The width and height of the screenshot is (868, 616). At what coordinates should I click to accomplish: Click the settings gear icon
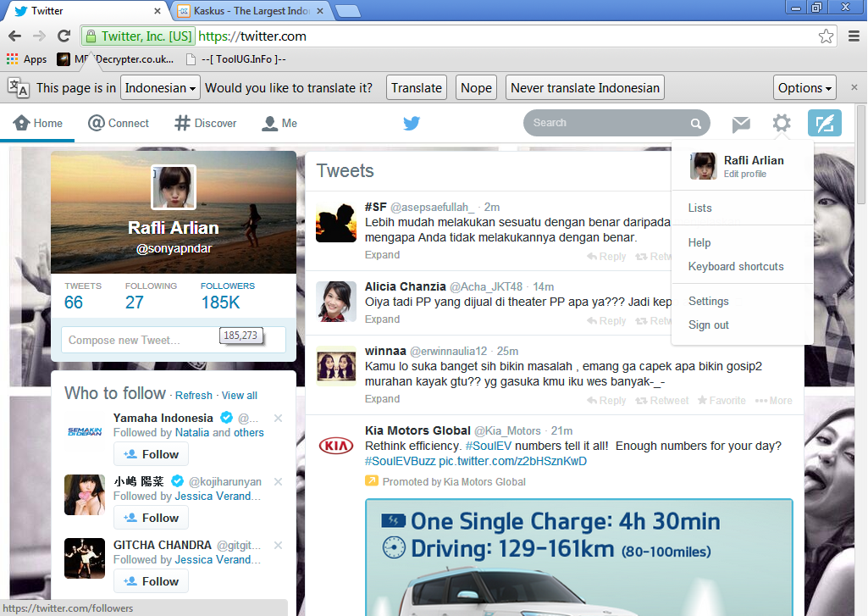click(782, 123)
